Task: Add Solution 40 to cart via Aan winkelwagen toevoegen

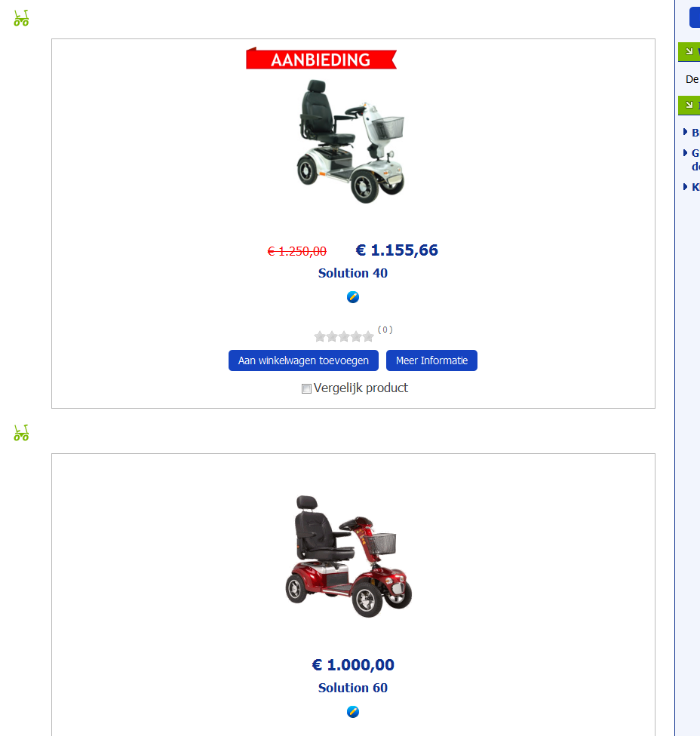Action: tap(303, 360)
